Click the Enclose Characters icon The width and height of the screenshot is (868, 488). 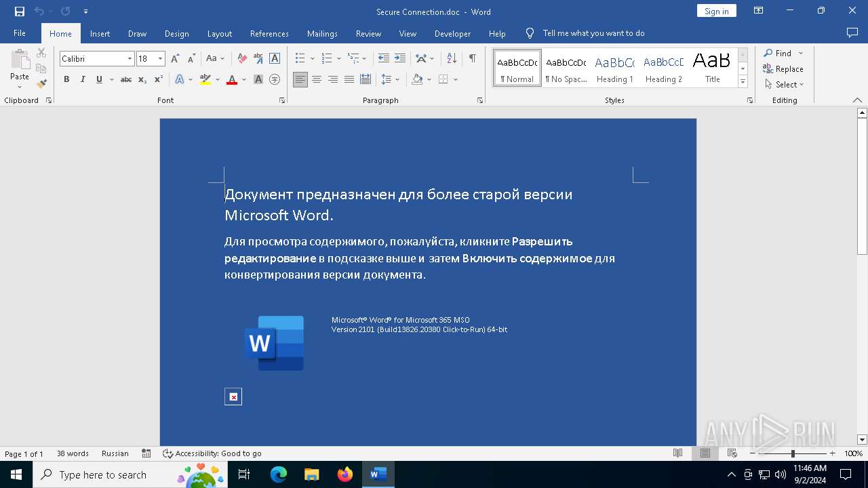[275, 79]
